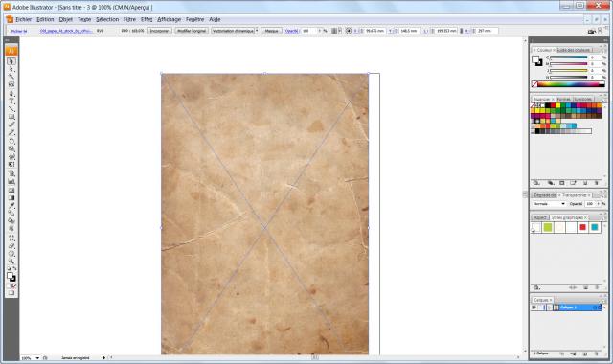The image size is (613, 364).
Task: Click the Incorporer button
Action: click(x=159, y=31)
